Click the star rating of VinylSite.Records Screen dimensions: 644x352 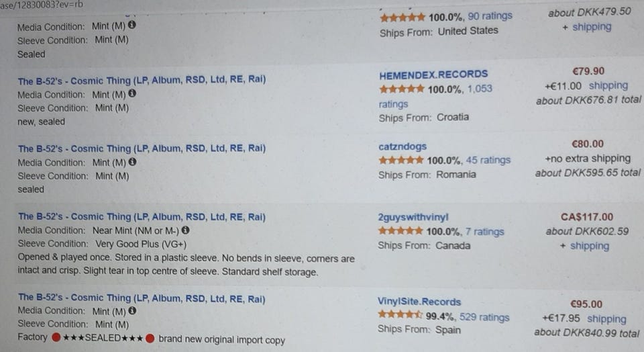[x=400, y=315]
